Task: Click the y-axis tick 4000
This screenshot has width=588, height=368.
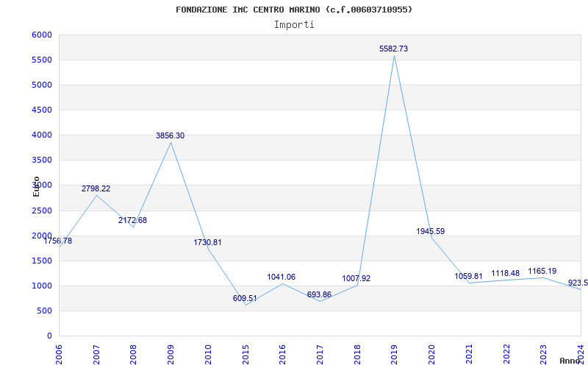Action: pos(42,135)
